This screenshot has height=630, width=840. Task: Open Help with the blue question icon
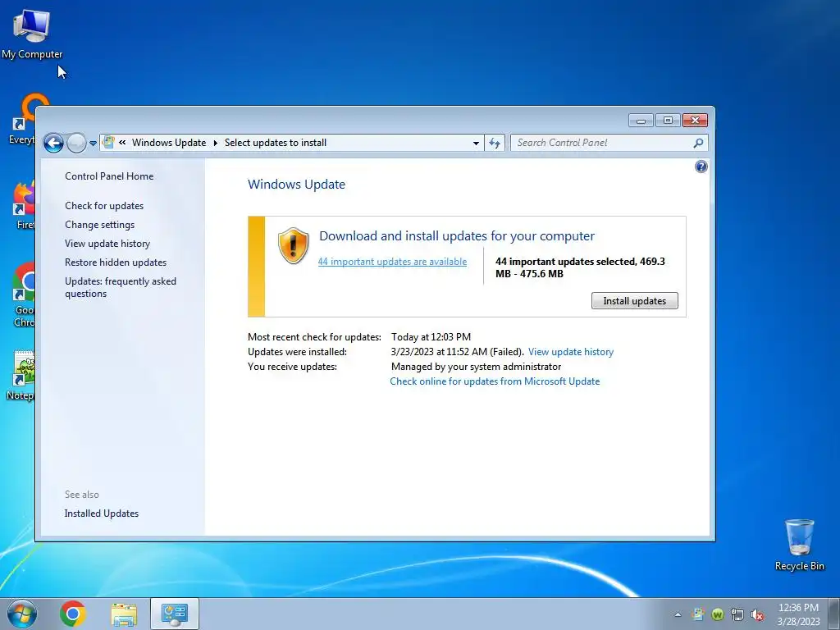(x=701, y=167)
